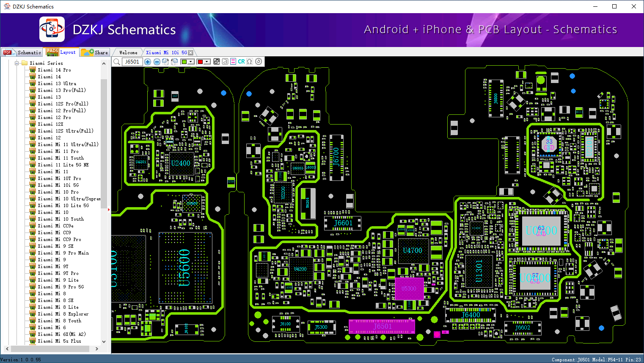Rotate the board layout clockwise
The width and height of the screenshot is (644, 363).
click(165, 62)
